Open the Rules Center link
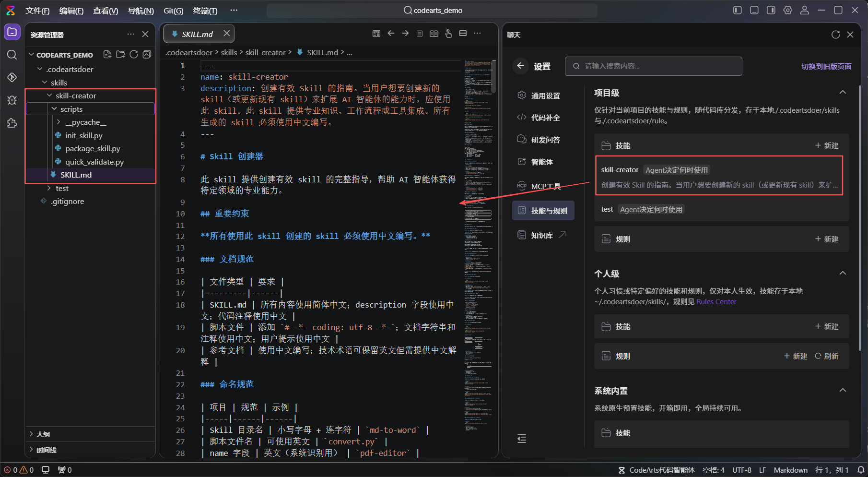The width and height of the screenshot is (868, 477). pos(716,302)
